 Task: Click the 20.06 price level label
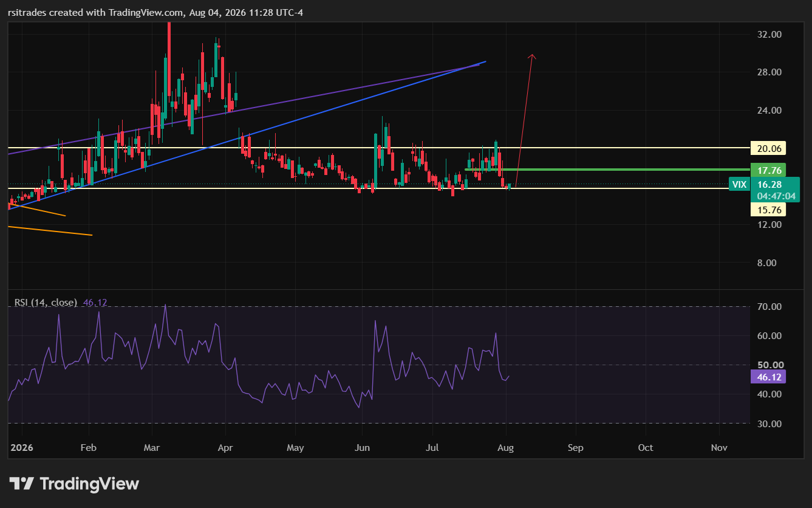768,148
